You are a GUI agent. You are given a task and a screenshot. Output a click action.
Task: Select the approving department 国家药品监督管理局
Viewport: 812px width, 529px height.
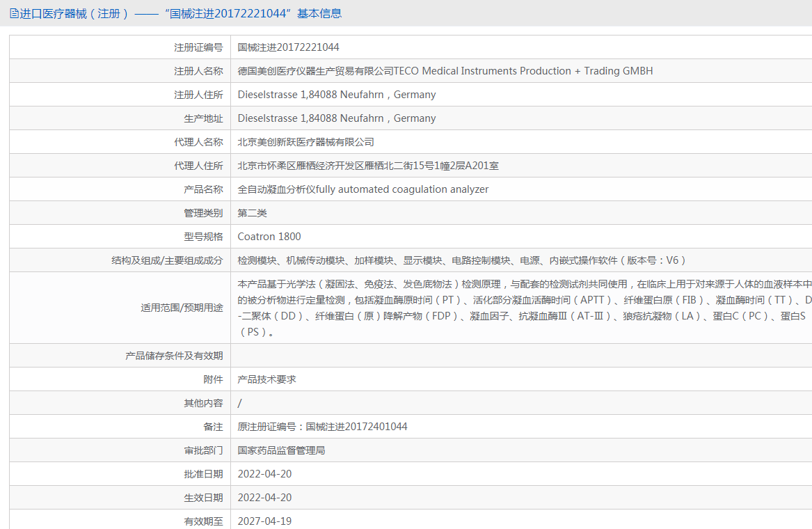281,450
